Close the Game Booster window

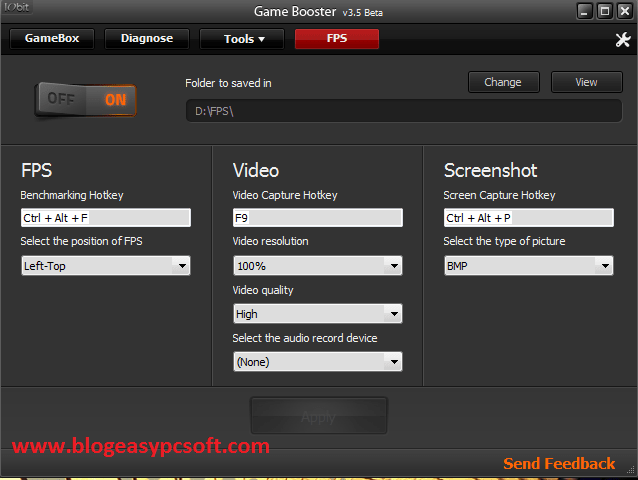625,11
